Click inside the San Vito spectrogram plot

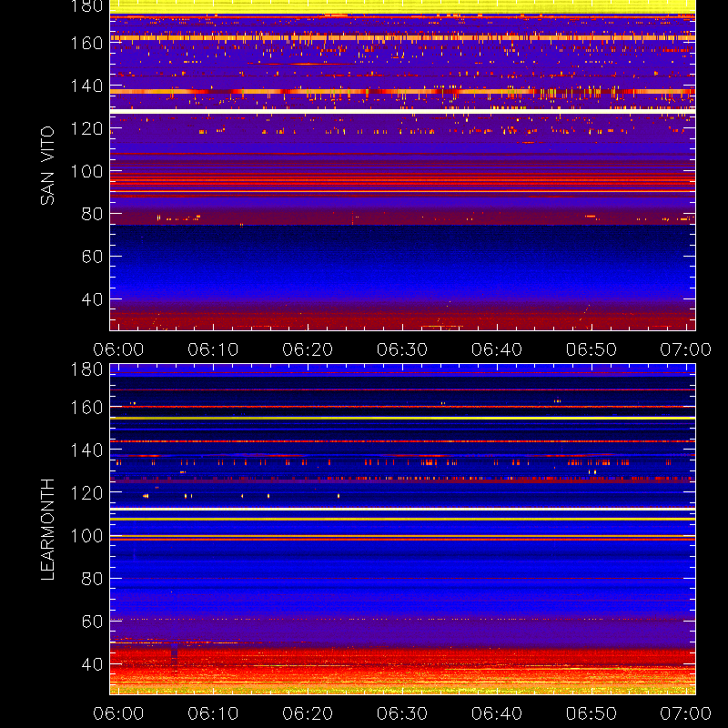point(402,166)
